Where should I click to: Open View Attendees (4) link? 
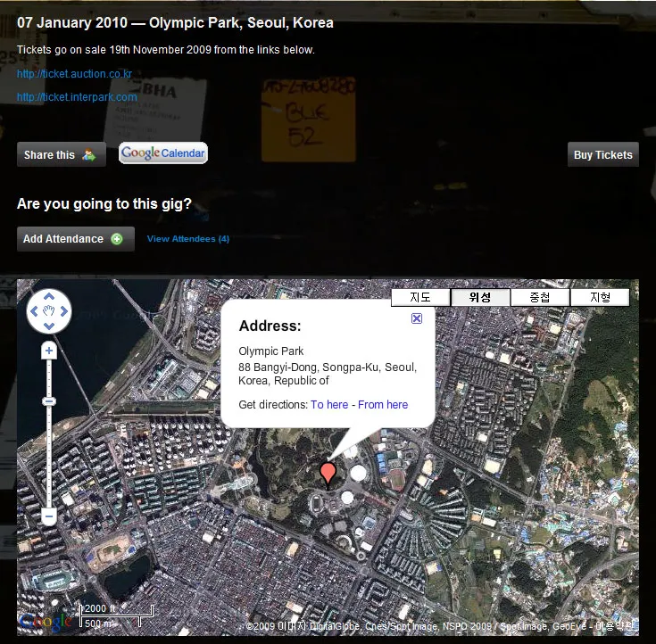[x=188, y=239]
